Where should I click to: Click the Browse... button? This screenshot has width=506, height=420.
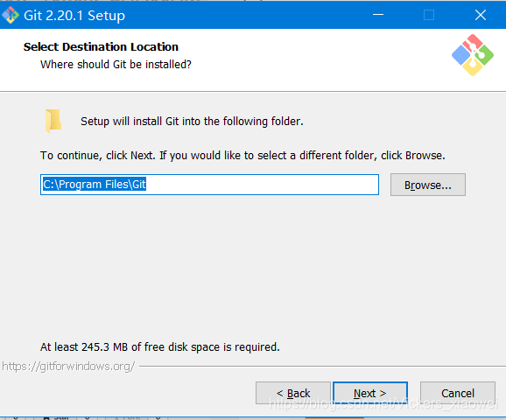[x=428, y=185]
